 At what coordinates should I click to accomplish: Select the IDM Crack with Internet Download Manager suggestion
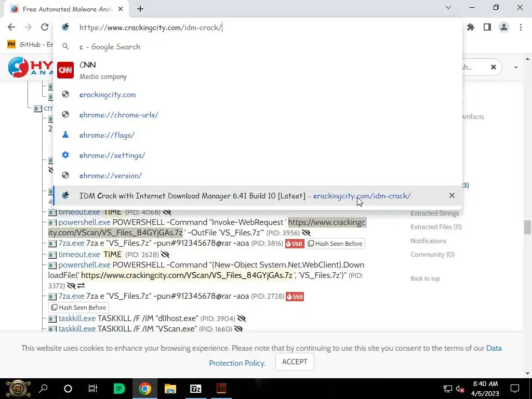point(258,196)
